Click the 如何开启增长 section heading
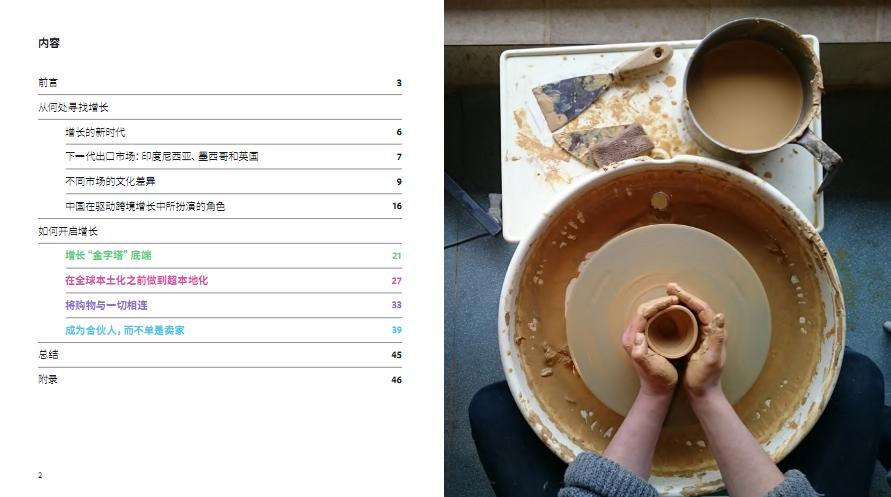Screen dimensions: 891x497 click(68, 231)
